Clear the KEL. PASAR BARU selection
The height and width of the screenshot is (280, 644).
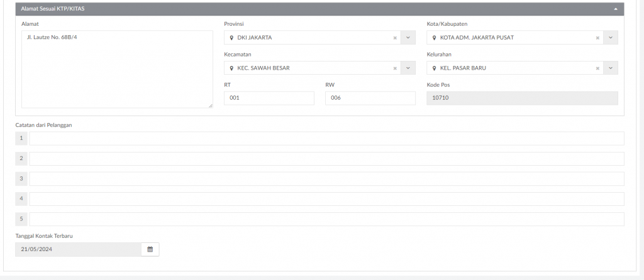(597, 68)
